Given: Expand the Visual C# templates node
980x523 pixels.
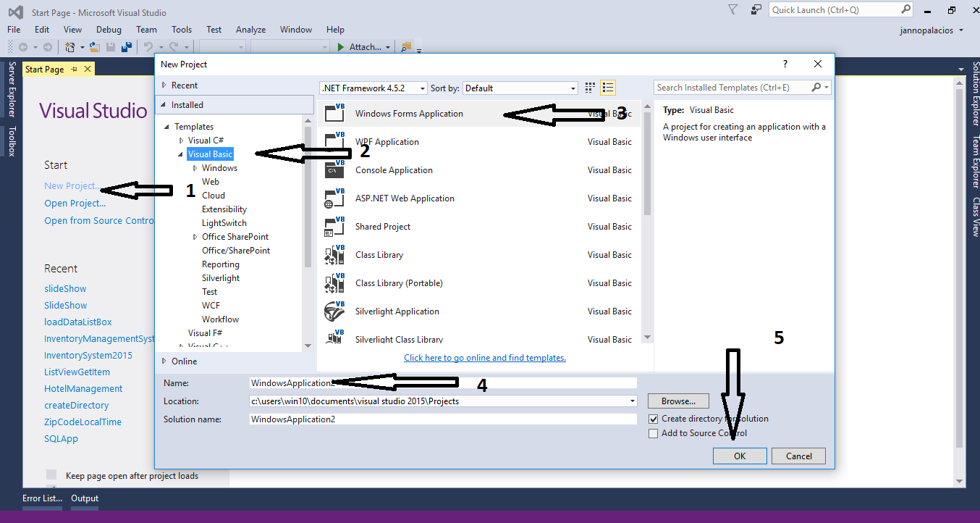Looking at the screenshot, I should point(182,140).
